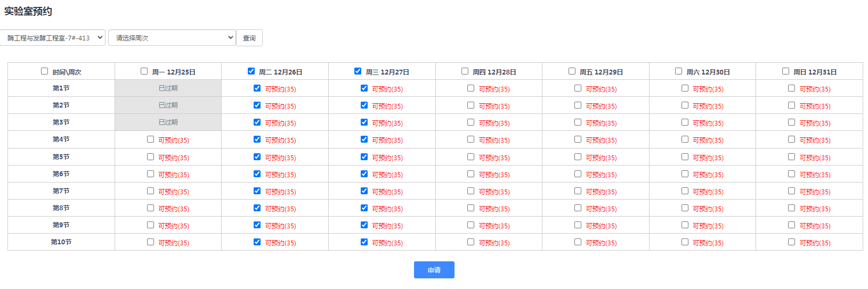Image resolution: width=868 pixels, height=289 pixels.
Task: Open the 酶工程与发酵工程室 lab dropdown
Action: pos(53,38)
